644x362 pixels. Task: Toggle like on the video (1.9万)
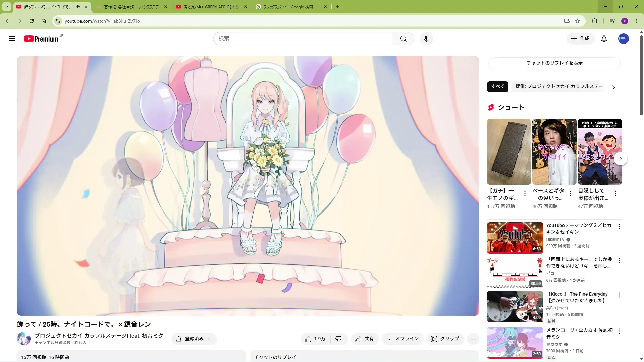[x=315, y=339]
